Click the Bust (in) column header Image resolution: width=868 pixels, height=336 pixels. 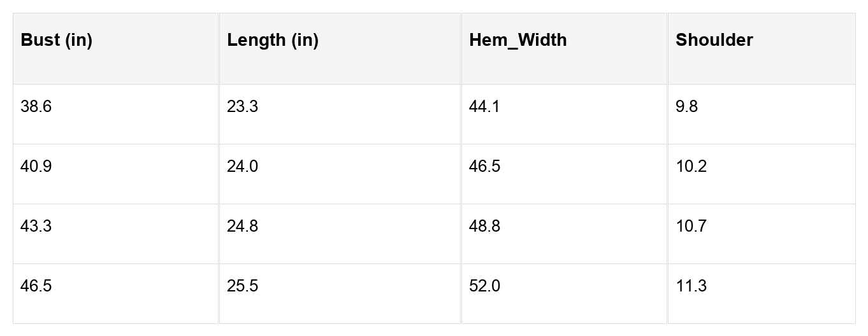click(x=57, y=40)
